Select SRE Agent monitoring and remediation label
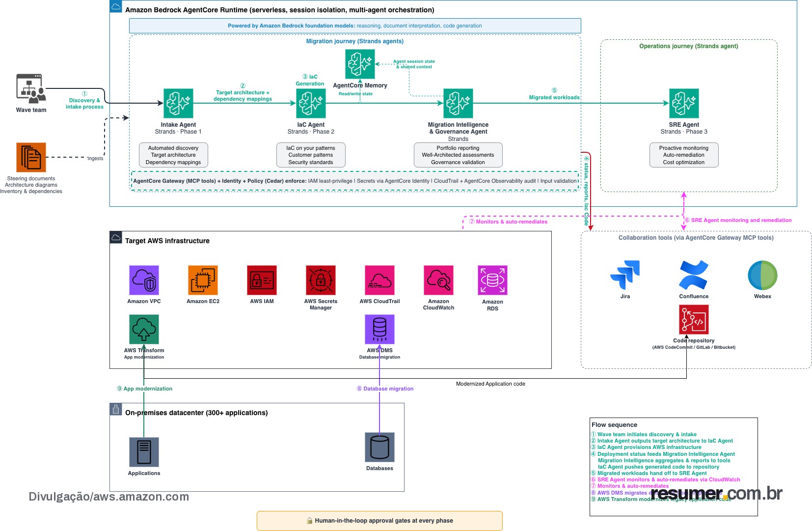Image resolution: width=812 pixels, height=531 pixels. [738, 220]
